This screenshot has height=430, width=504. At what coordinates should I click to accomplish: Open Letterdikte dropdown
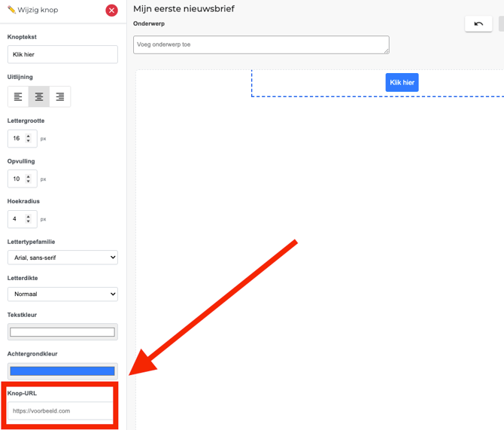click(x=62, y=294)
